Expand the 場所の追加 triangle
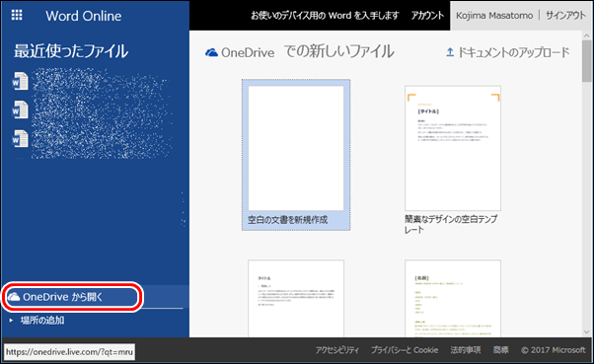Image resolution: width=594 pixels, height=364 pixels. pyautogui.click(x=11, y=320)
